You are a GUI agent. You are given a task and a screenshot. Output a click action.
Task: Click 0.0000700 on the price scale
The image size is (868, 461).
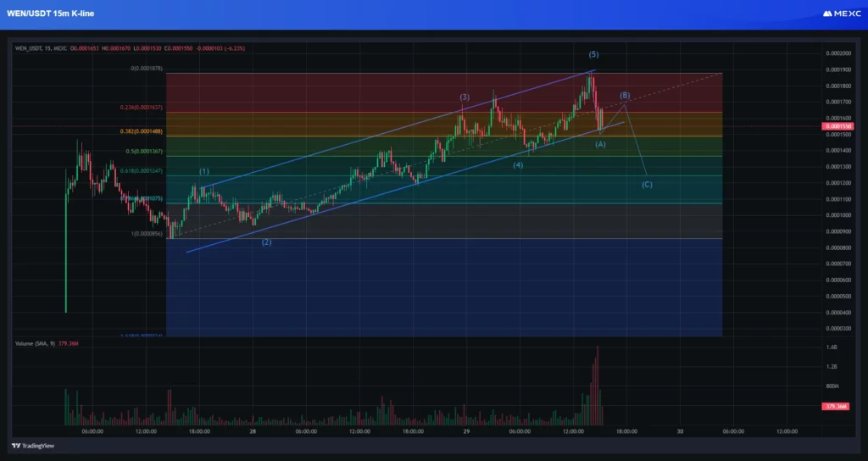(838, 264)
